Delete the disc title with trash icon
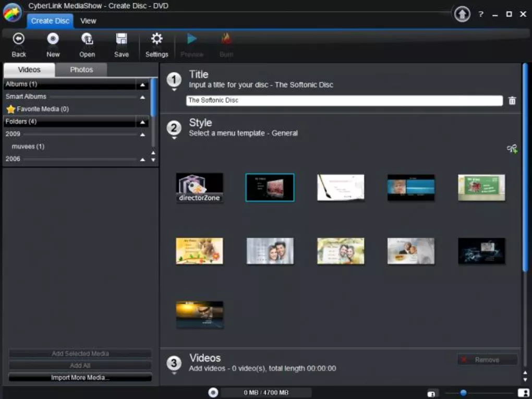This screenshot has width=532, height=399. [x=512, y=101]
